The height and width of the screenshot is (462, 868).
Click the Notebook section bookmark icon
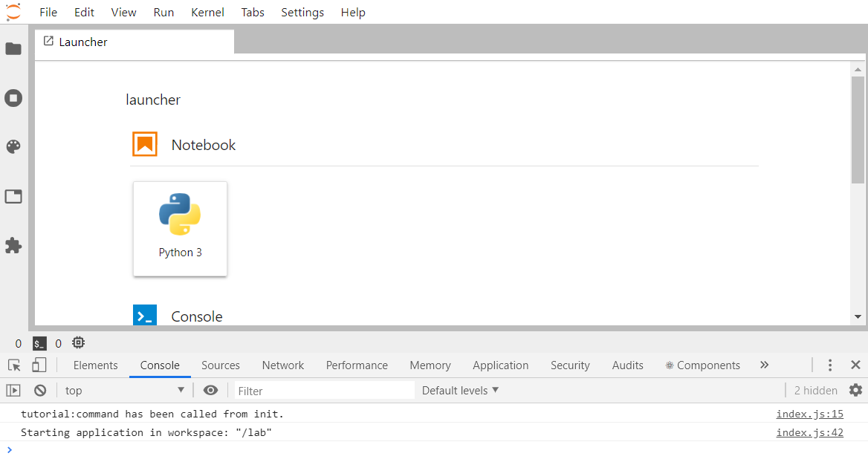(x=144, y=144)
